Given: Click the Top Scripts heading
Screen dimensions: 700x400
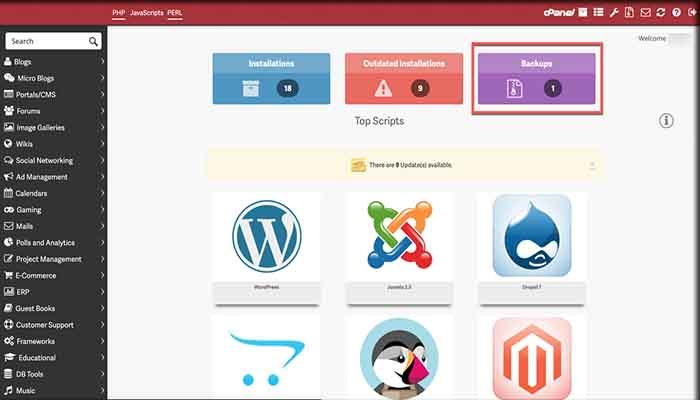Looking at the screenshot, I should 379,121.
